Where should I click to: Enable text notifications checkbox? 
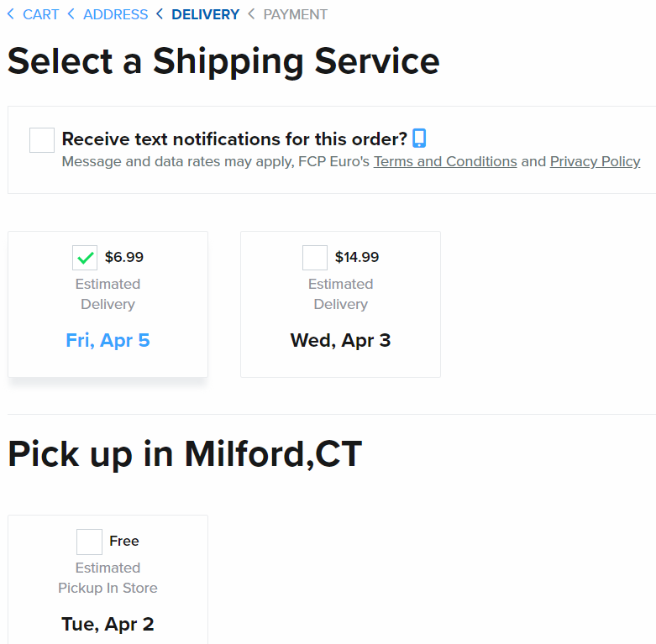42,140
